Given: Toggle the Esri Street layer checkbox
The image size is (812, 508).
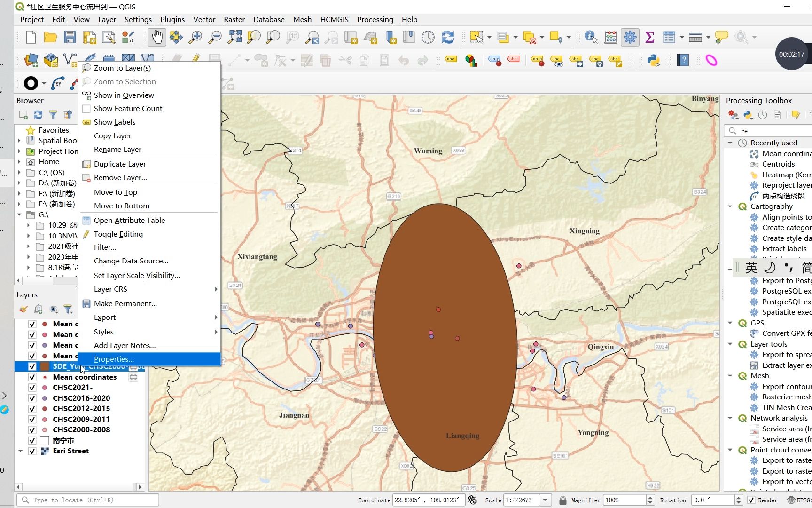Looking at the screenshot, I should (x=32, y=451).
